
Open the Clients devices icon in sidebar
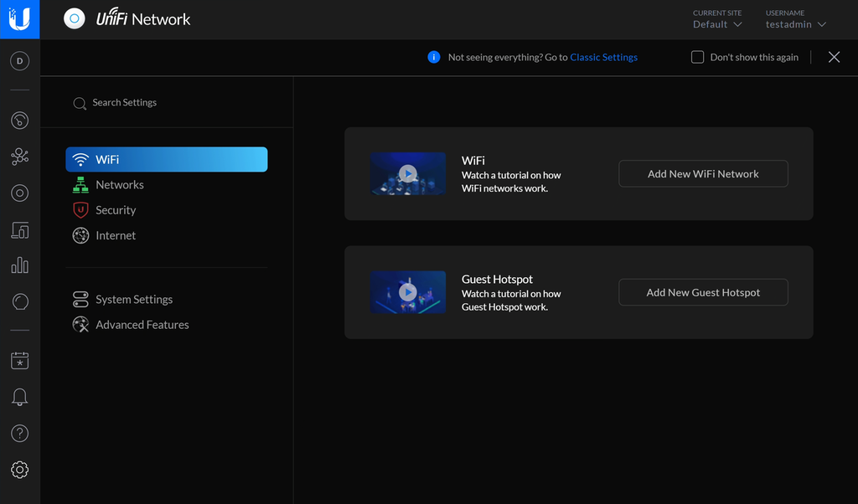(20, 230)
